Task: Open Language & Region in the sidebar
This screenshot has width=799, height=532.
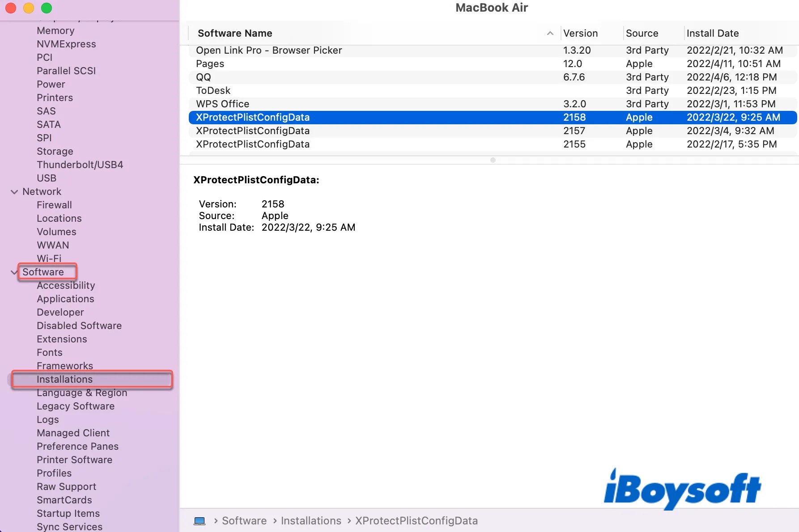Action: (82, 393)
